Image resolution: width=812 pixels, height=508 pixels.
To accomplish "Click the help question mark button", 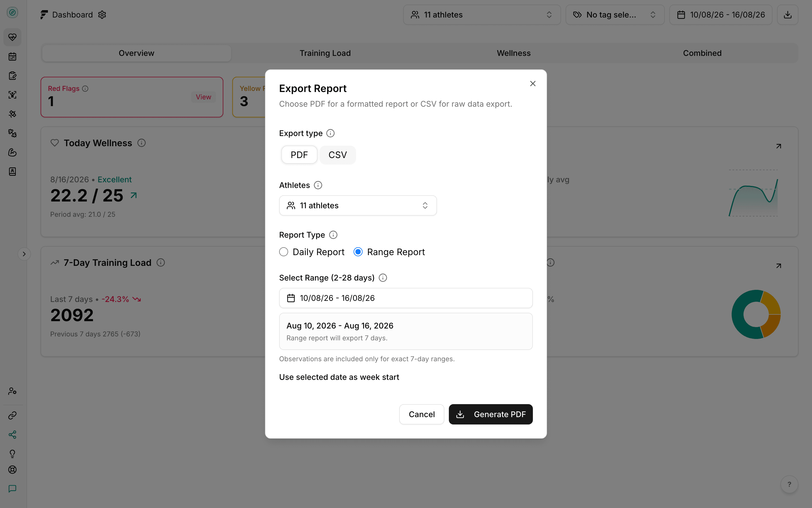I will pyautogui.click(x=789, y=485).
